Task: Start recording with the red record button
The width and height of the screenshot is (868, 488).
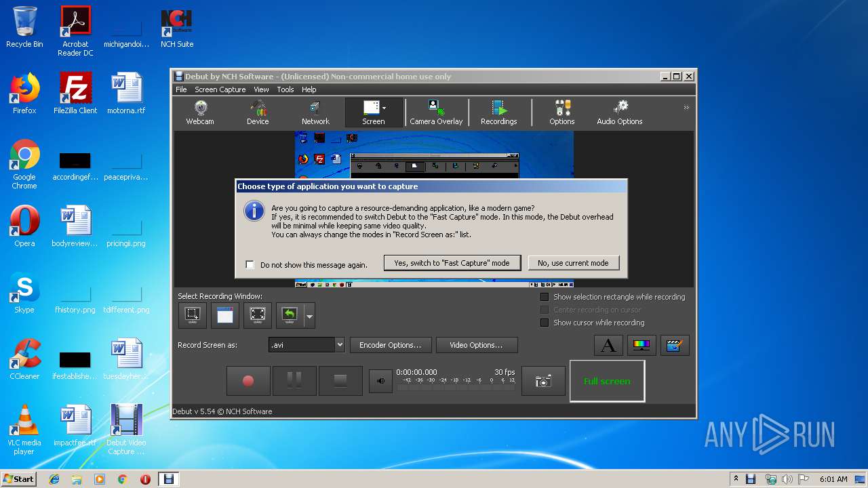Action: (x=248, y=381)
